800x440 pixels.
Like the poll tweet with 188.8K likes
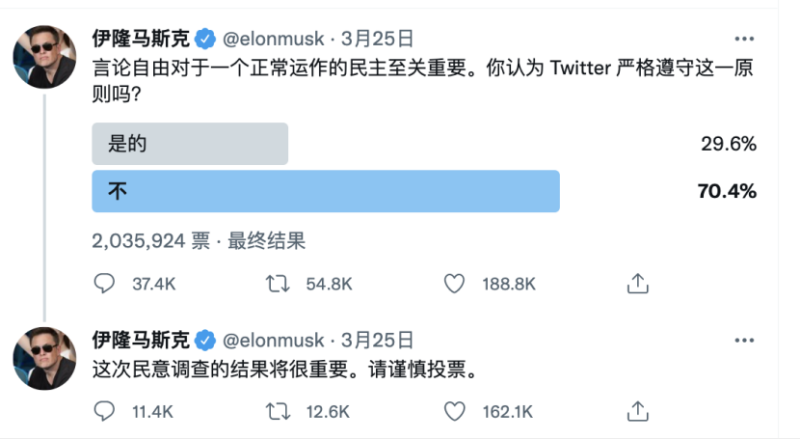coord(454,284)
